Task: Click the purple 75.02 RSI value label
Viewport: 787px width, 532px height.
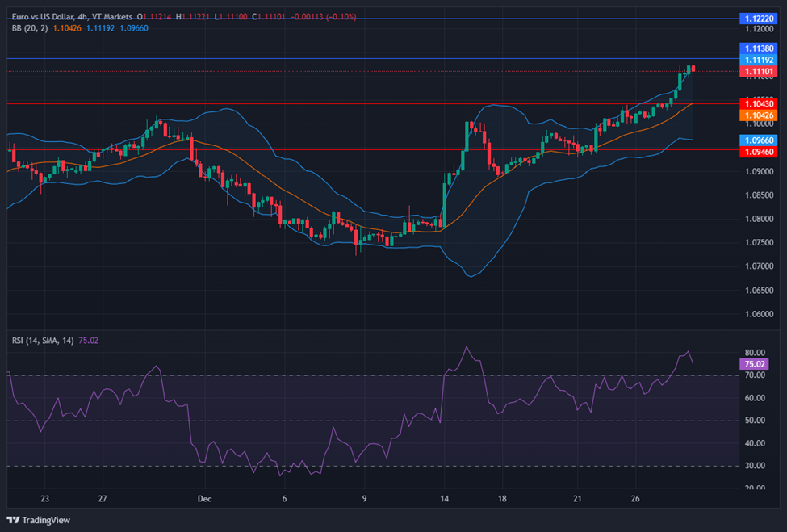Action: (754, 364)
